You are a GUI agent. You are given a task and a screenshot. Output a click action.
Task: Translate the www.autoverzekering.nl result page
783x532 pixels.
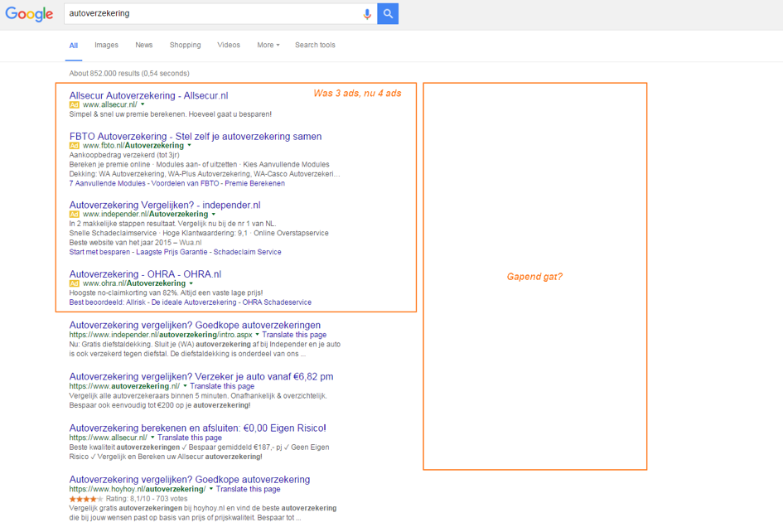point(222,386)
